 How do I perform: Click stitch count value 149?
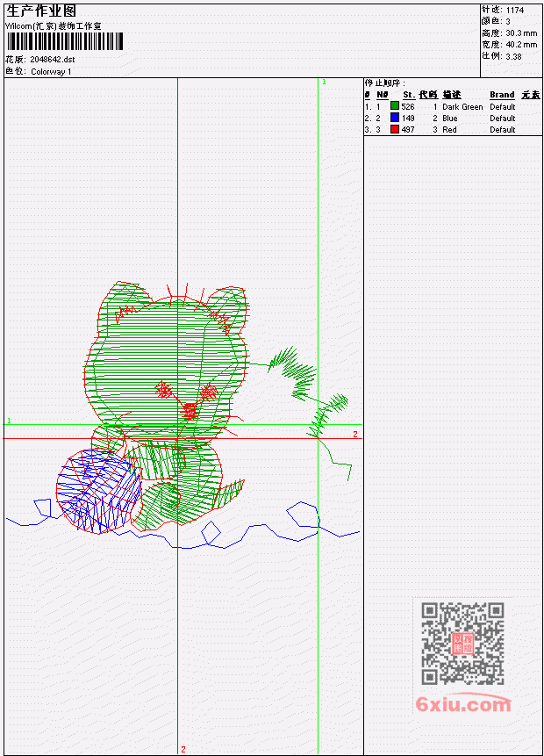(408, 119)
